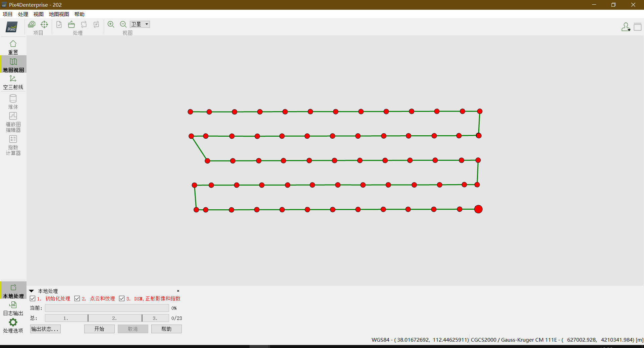Open the 空三射线 rayCloud view
644x348 pixels.
[13, 82]
